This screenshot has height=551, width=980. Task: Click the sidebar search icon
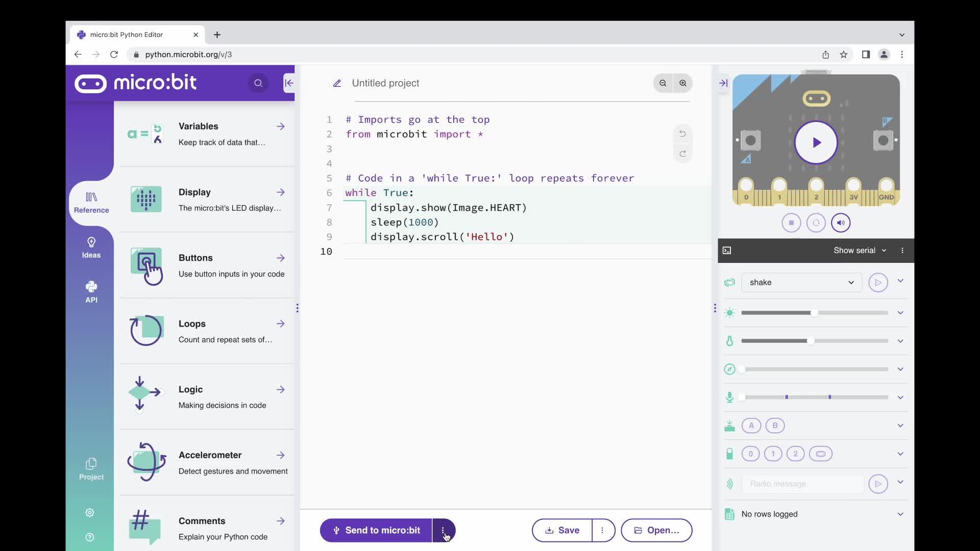(258, 83)
